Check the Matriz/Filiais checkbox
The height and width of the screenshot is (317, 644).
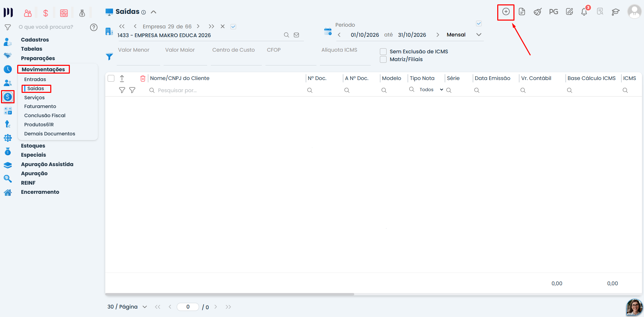pyautogui.click(x=383, y=59)
